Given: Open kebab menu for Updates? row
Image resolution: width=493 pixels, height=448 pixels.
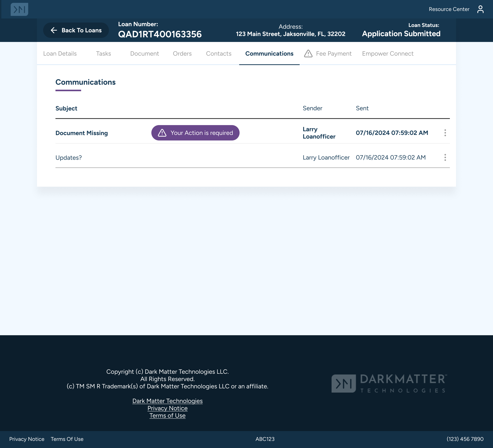Looking at the screenshot, I should 445,157.
